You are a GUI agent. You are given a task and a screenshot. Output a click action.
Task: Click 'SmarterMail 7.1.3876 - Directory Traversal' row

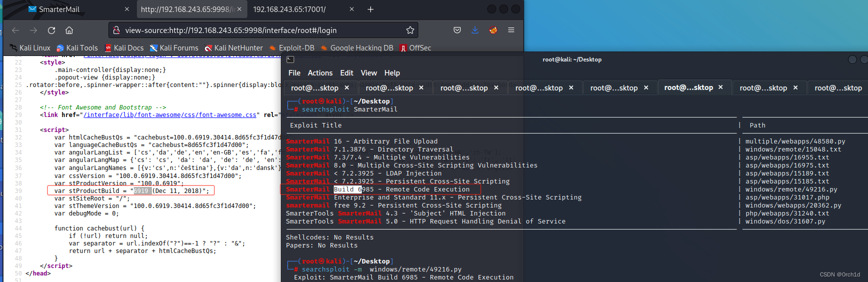pyautogui.click(x=370, y=149)
